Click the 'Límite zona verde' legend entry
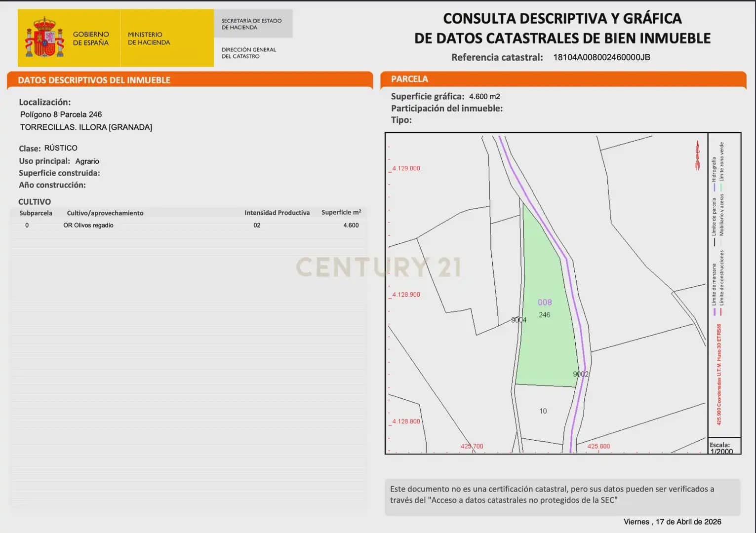756x533 pixels. tap(721, 167)
